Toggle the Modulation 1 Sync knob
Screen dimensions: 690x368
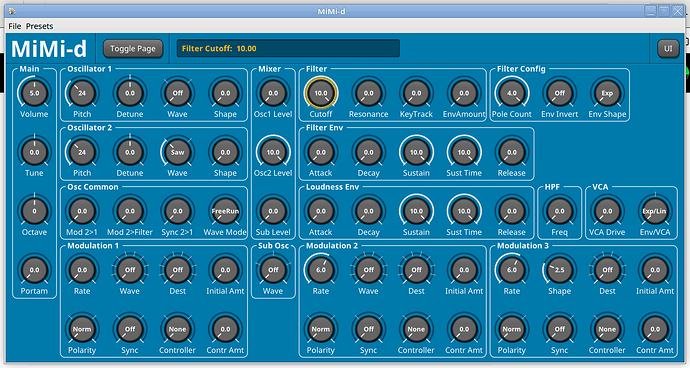point(130,329)
